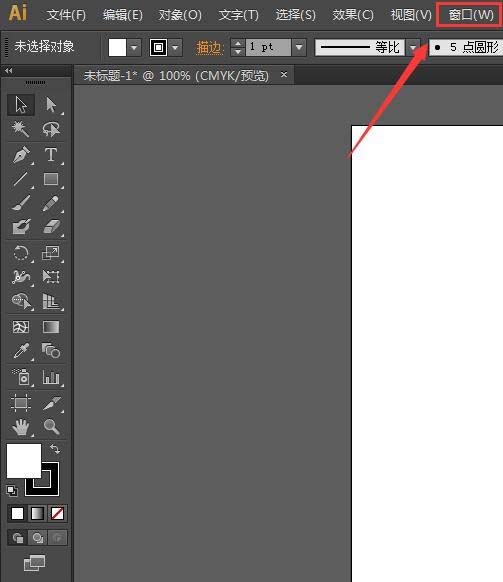Select the Artboard tool
Viewport: 503px width, 582px height.
click(x=21, y=403)
